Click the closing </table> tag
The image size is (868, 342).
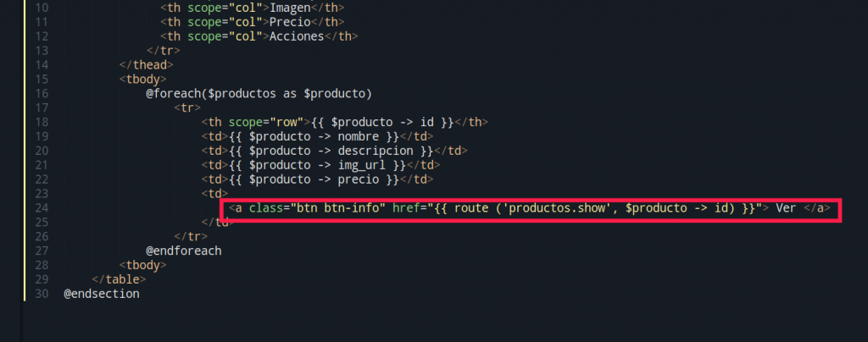pos(119,279)
